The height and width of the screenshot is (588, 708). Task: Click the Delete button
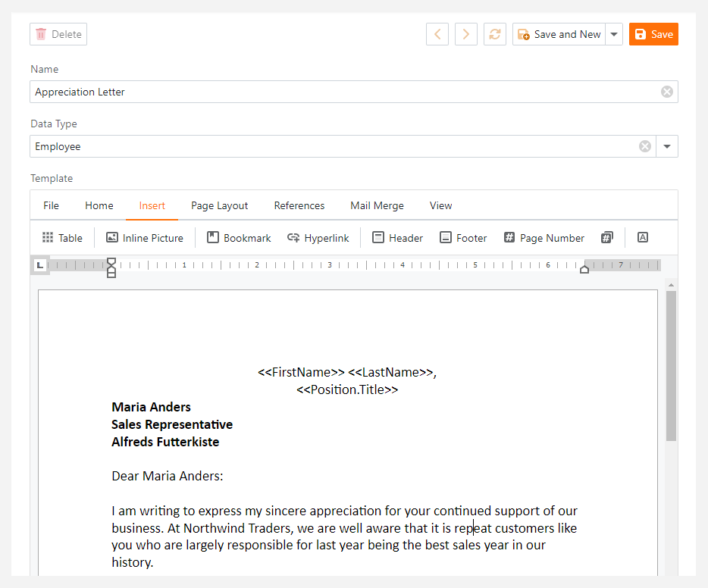[x=58, y=33]
